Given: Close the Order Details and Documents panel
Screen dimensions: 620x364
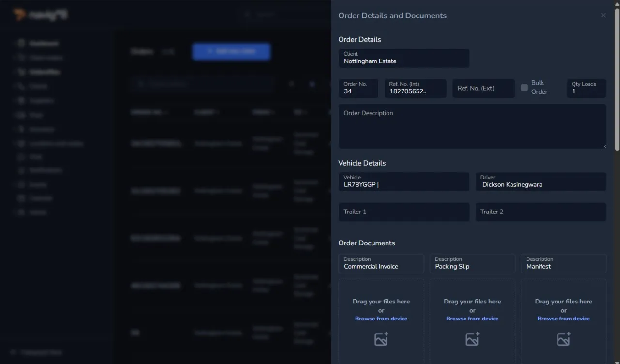Looking at the screenshot, I should [603, 15].
